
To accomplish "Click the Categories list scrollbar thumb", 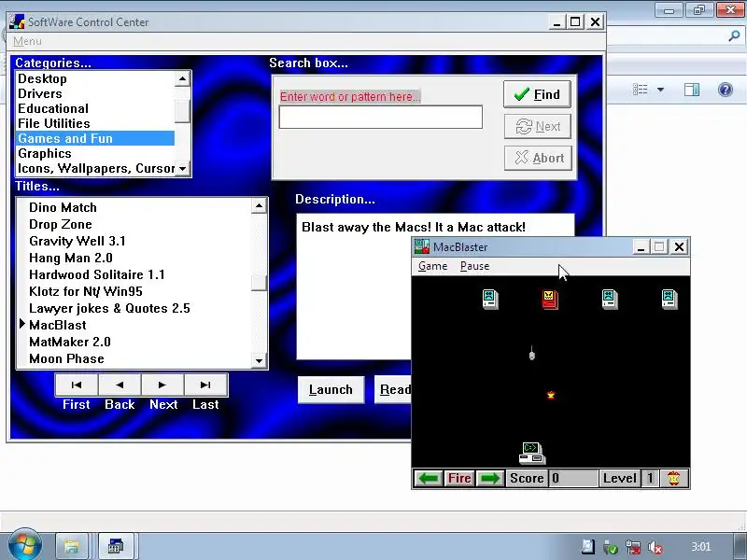I will [182, 111].
